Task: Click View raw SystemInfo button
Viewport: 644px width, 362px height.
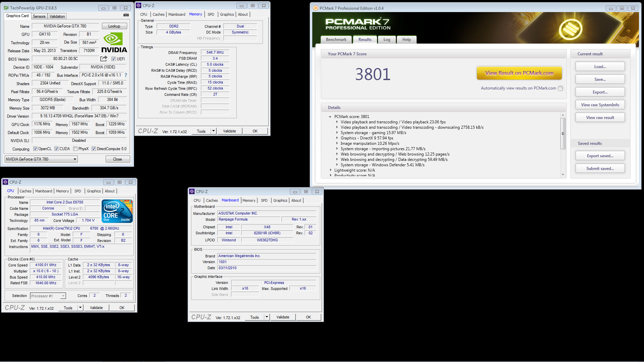Action: 600,105
